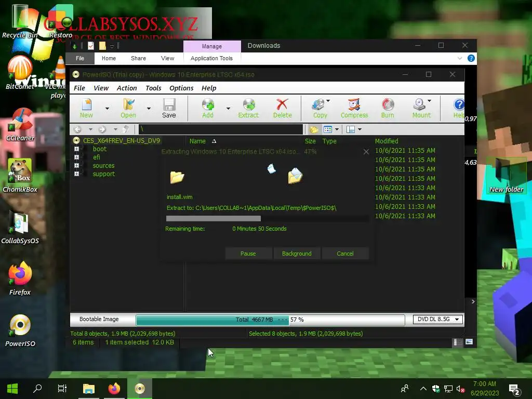The width and height of the screenshot is (532, 399).
Task: Expand the Explorer ribbon chevron
Action: coord(460,58)
